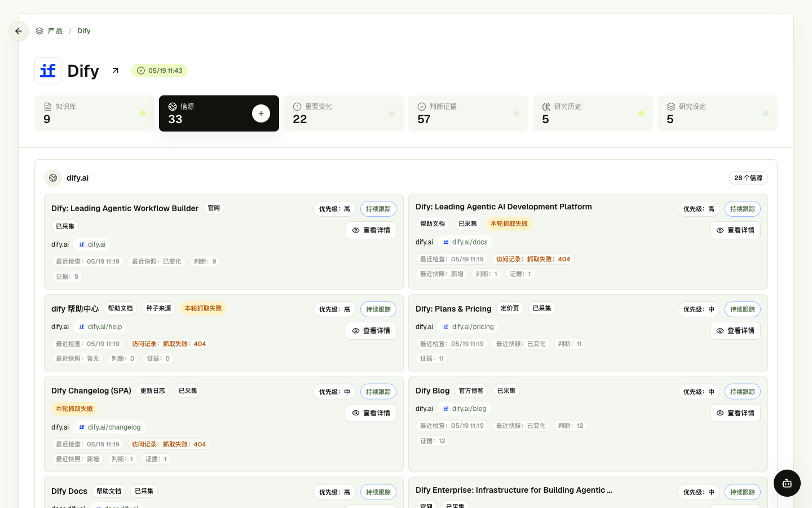Click the Dify breadcrumb item
The width and height of the screenshot is (812, 508).
pyautogui.click(x=84, y=31)
